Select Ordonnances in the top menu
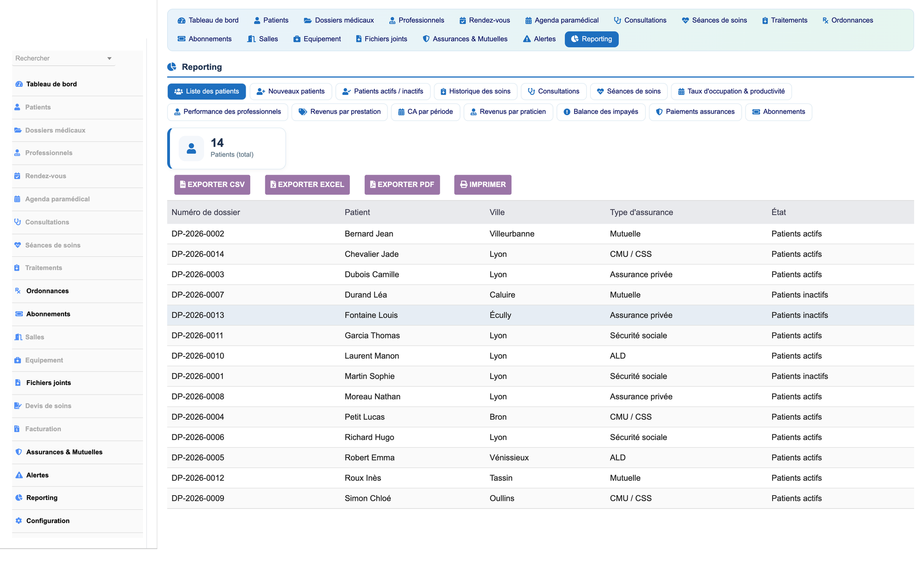Viewport: 924px width, 572px height. tap(848, 20)
